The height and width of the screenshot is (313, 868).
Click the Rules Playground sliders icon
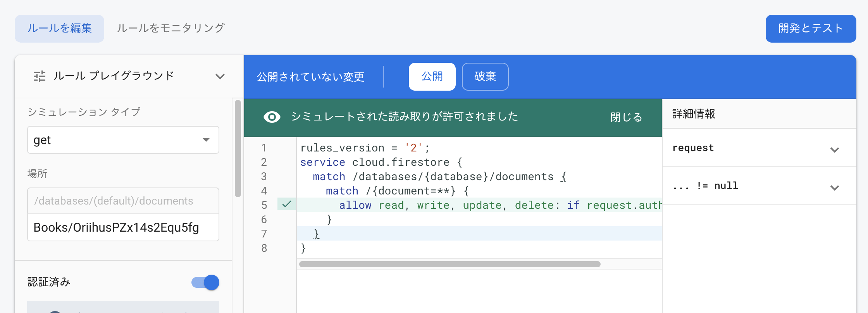pos(39,76)
